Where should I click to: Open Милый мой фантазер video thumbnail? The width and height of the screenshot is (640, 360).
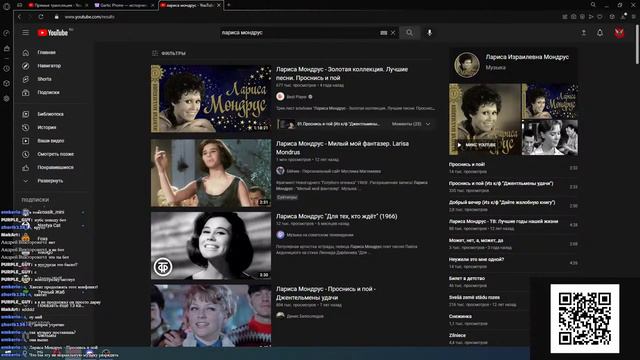tap(211, 173)
